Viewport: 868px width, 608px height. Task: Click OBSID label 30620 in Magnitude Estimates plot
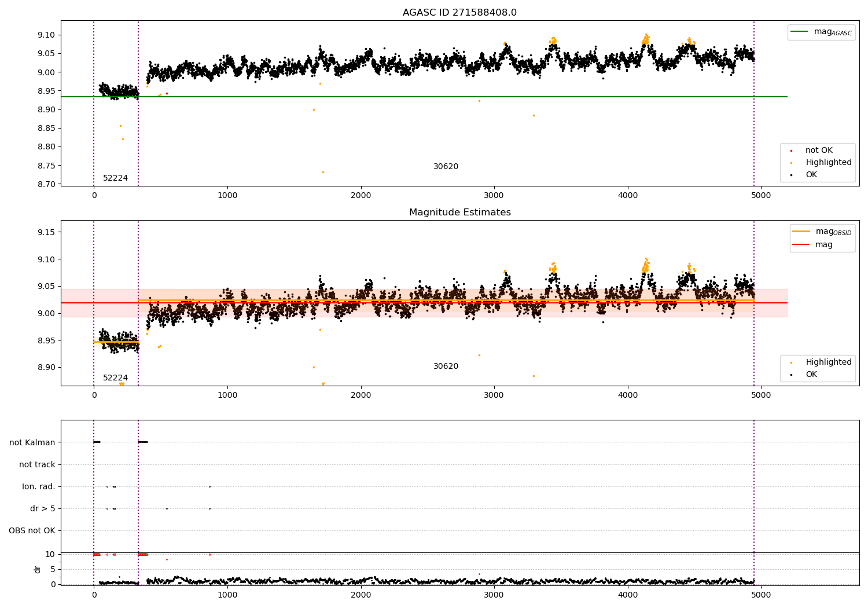tap(446, 367)
